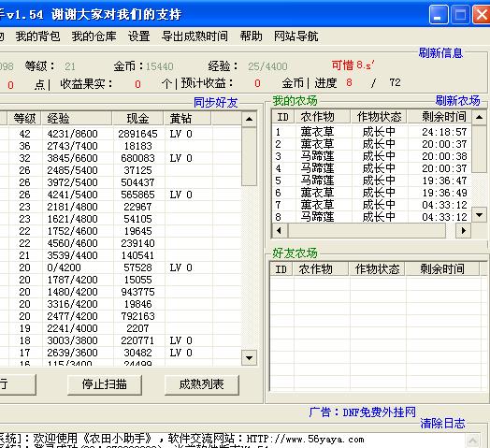The height and width of the screenshot is (448, 490).
Task: Select friend row with cash 239140
Action: coord(121,243)
